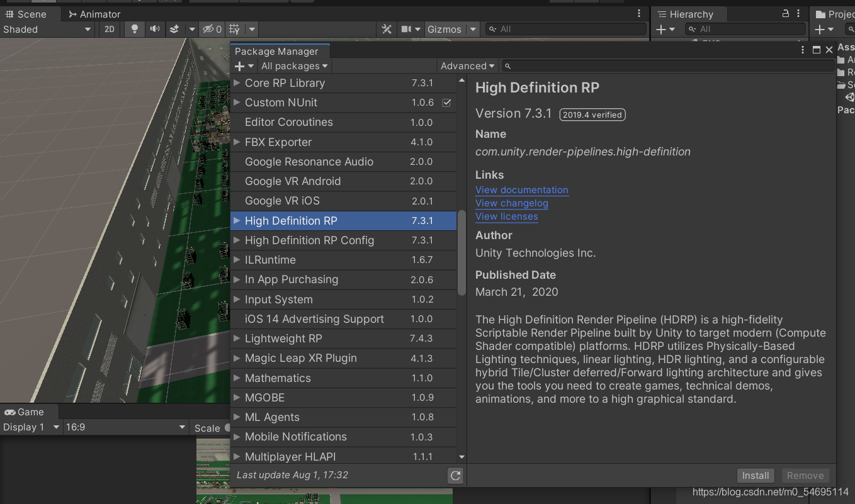Click Package Manager search box
The width and height of the screenshot is (855, 504).
pyautogui.click(x=668, y=66)
